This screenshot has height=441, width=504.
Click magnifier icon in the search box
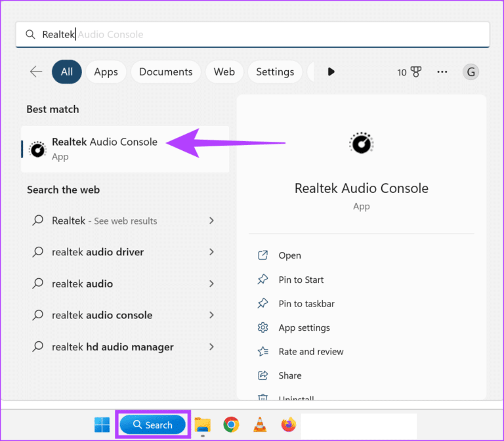30,34
